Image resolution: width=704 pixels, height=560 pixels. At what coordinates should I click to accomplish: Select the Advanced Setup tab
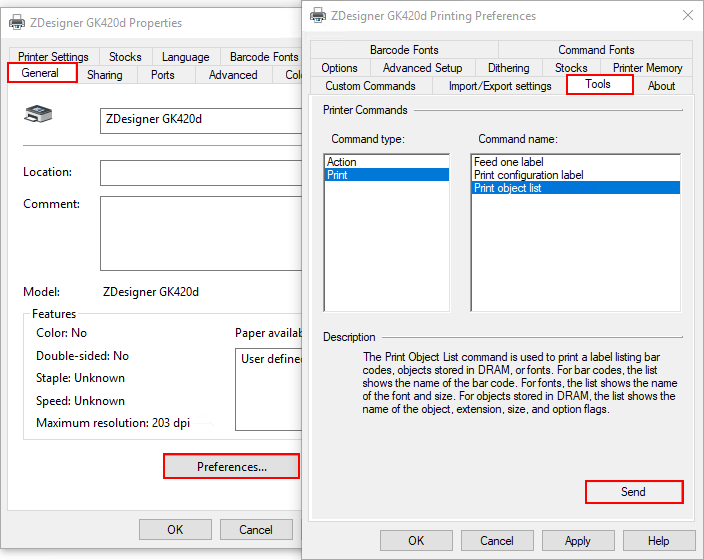(x=422, y=68)
